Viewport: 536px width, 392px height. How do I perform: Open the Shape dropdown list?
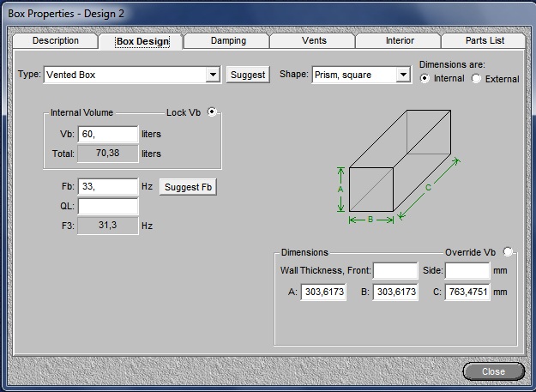403,75
